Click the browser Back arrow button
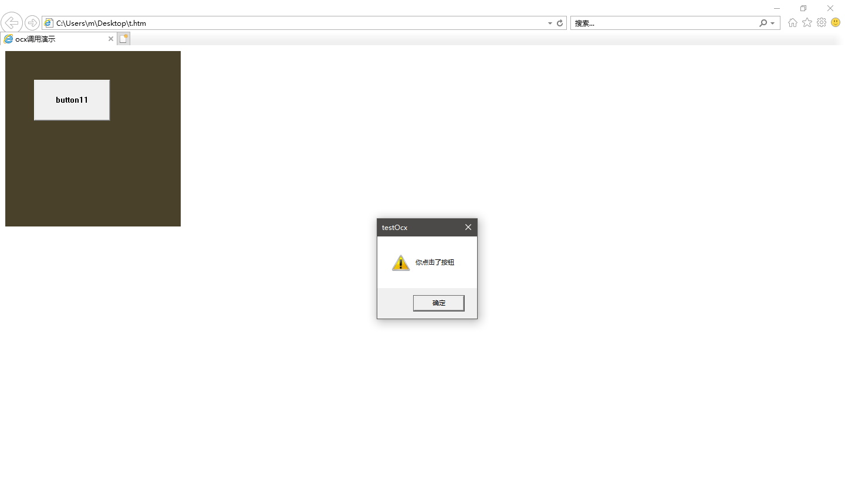 (x=12, y=23)
